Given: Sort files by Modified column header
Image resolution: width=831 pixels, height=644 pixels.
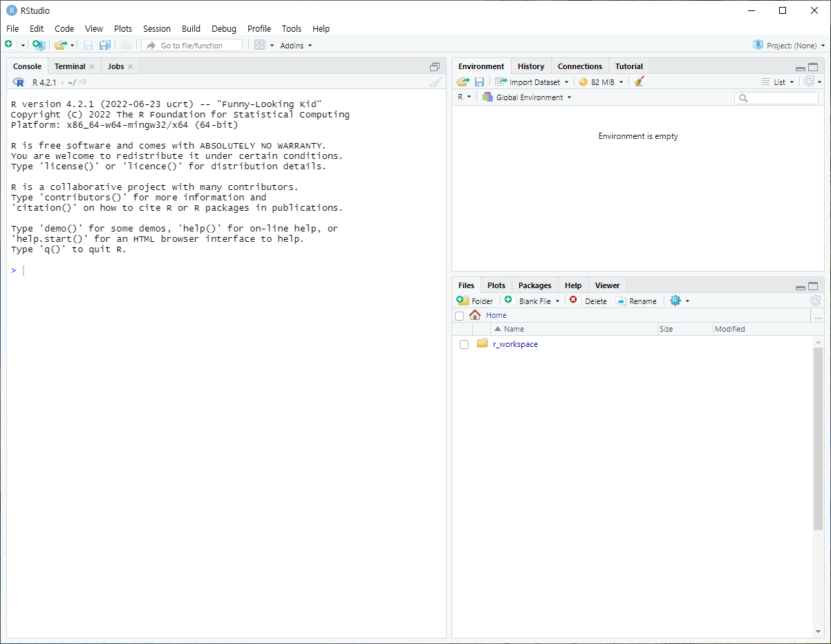Looking at the screenshot, I should pos(763,329).
